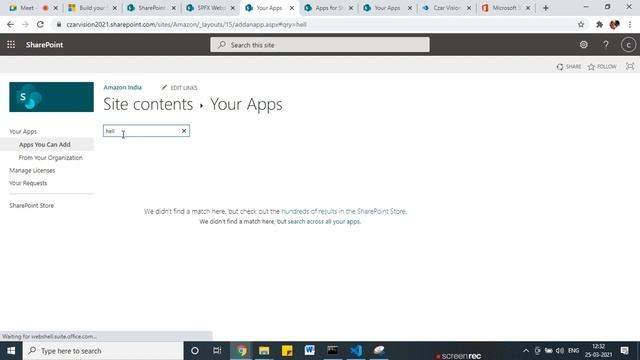Reload the page with refresh icon
This screenshot has height=360, width=640.
pyautogui.click(x=40, y=24)
